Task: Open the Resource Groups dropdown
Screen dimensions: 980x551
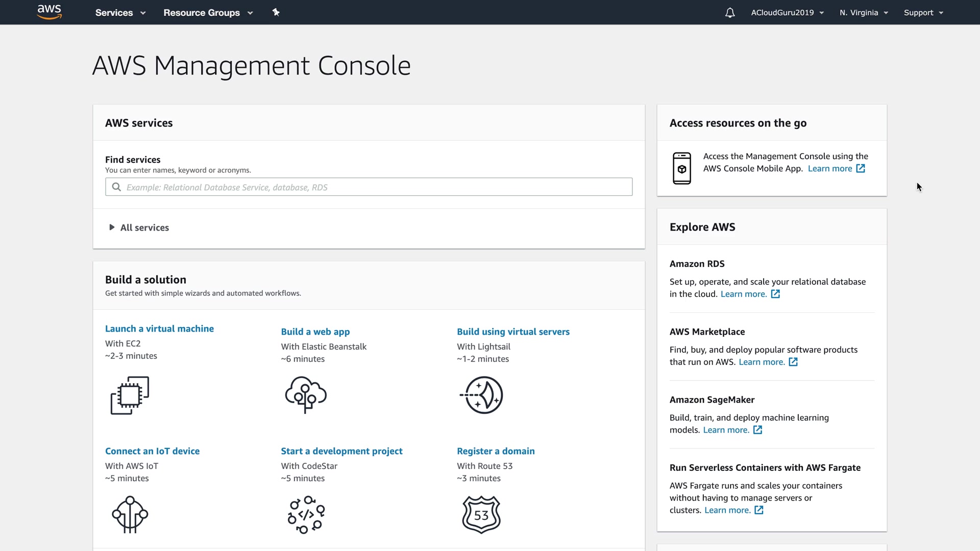Action: coord(208,13)
